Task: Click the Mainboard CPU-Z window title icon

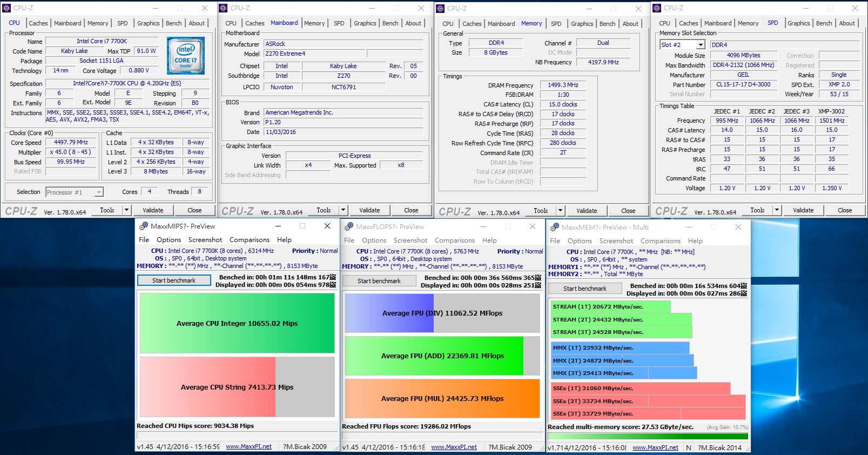Action: tap(223, 8)
